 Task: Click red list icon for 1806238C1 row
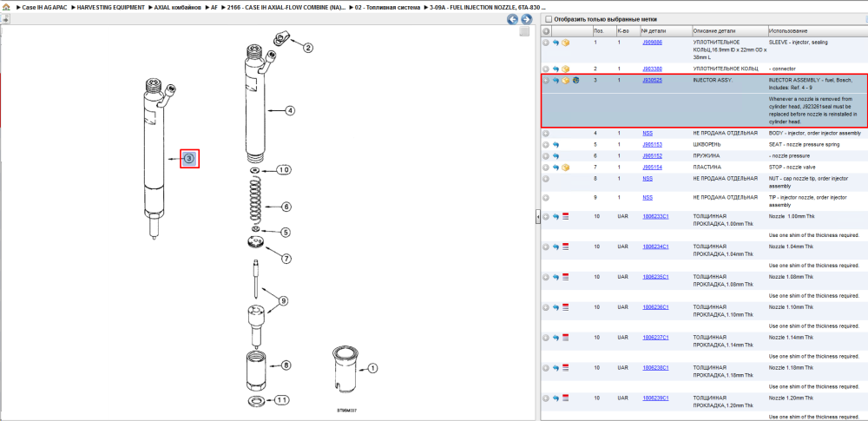pos(565,368)
